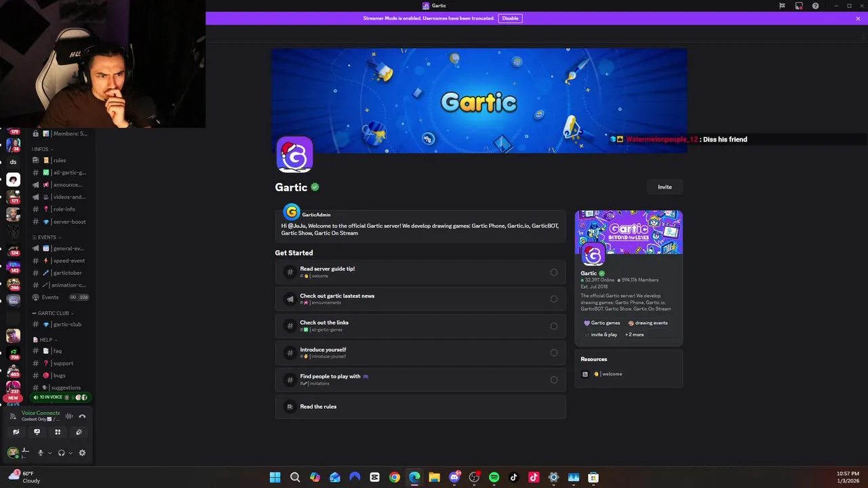Open the general-events channel
The image size is (868, 488).
[x=60, y=248]
